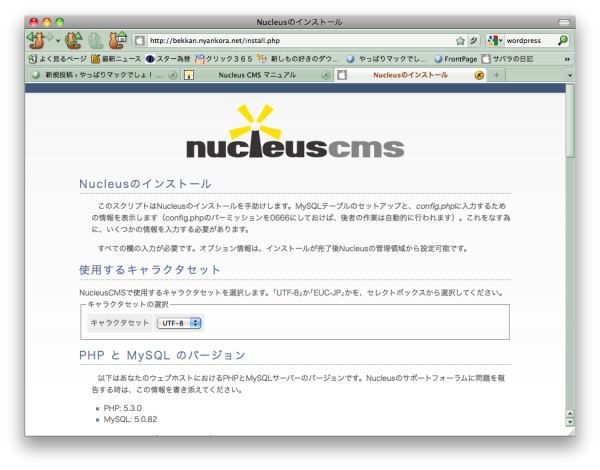Open 最新ニュース bookmark feed

coord(116,59)
